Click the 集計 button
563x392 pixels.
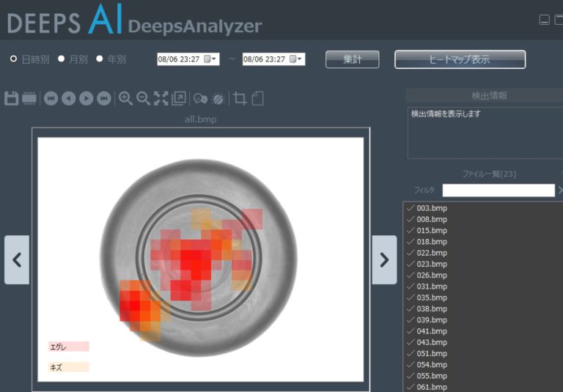[x=352, y=59]
